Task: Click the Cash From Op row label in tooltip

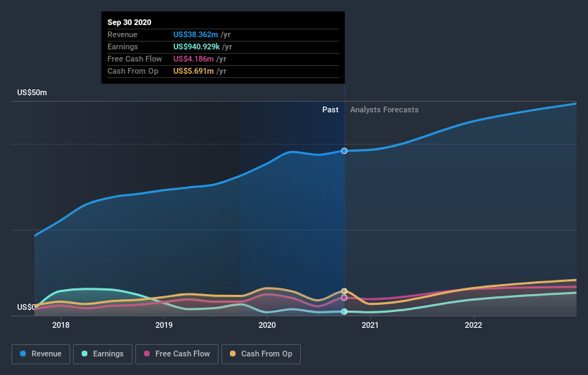Action: tap(132, 71)
